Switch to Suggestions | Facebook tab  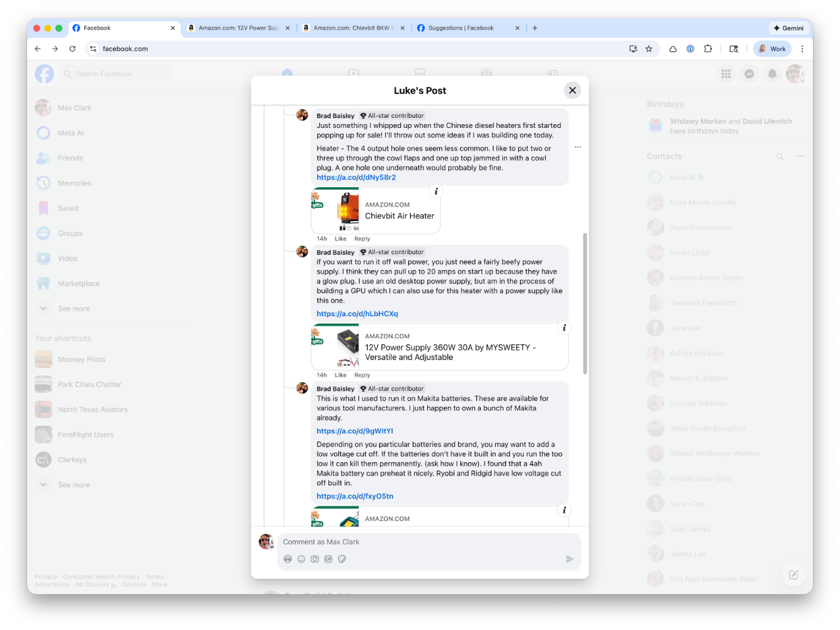[x=461, y=28]
